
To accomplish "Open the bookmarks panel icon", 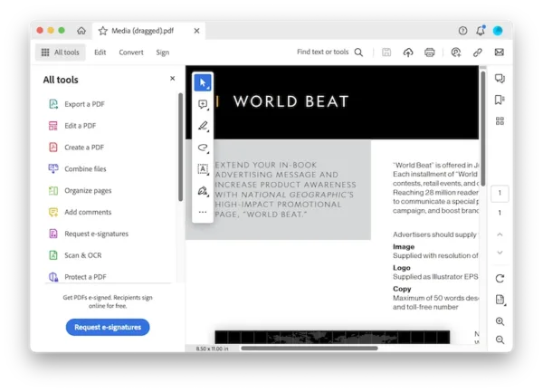I will coord(500,100).
